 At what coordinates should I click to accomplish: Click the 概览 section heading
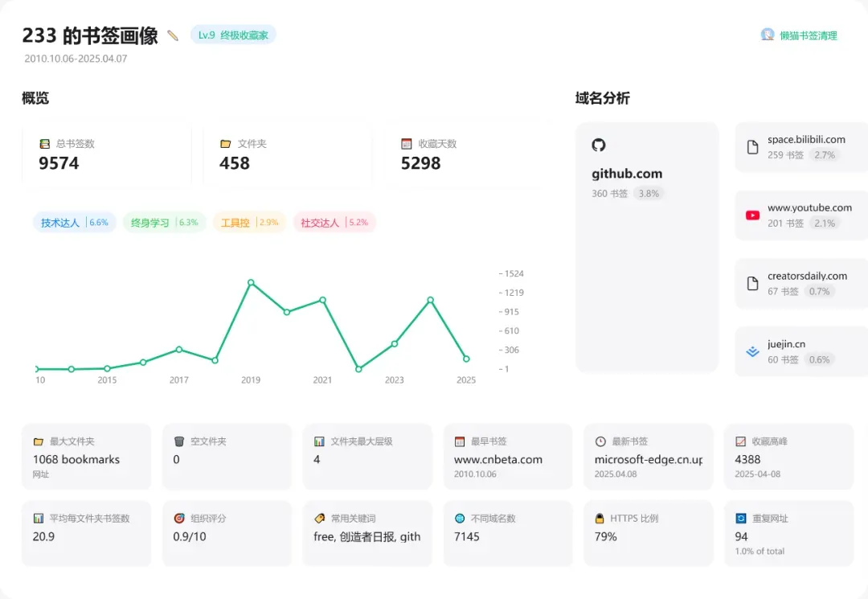(35, 99)
